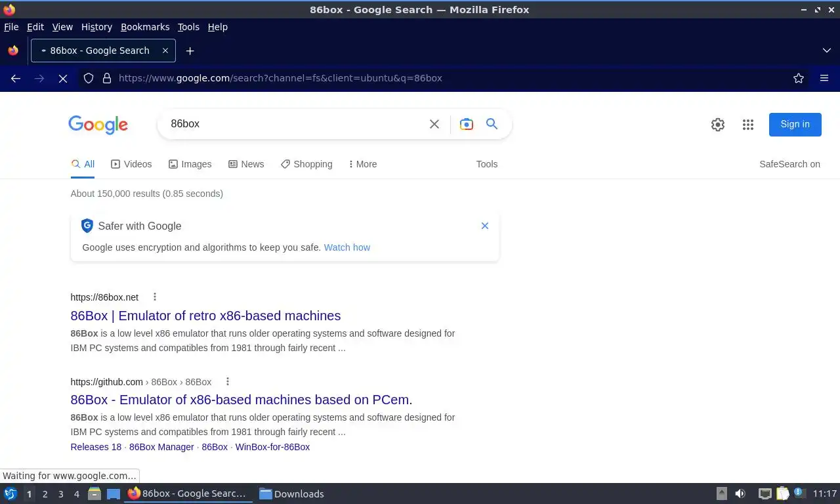Open the tracking protection shield icon
The height and width of the screenshot is (504, 840).
coord(89,78)
